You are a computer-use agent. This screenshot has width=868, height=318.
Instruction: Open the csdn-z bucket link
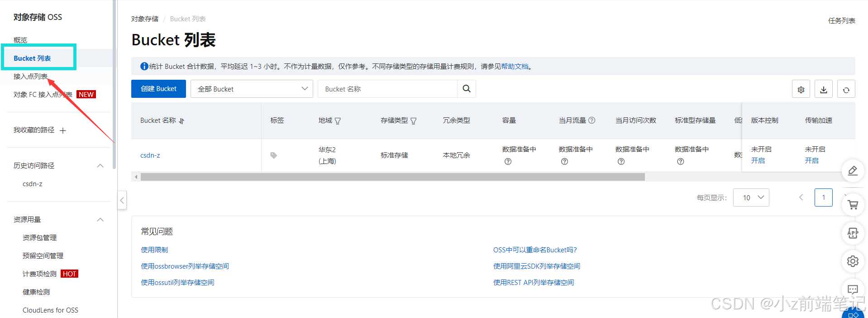(150, 155)
